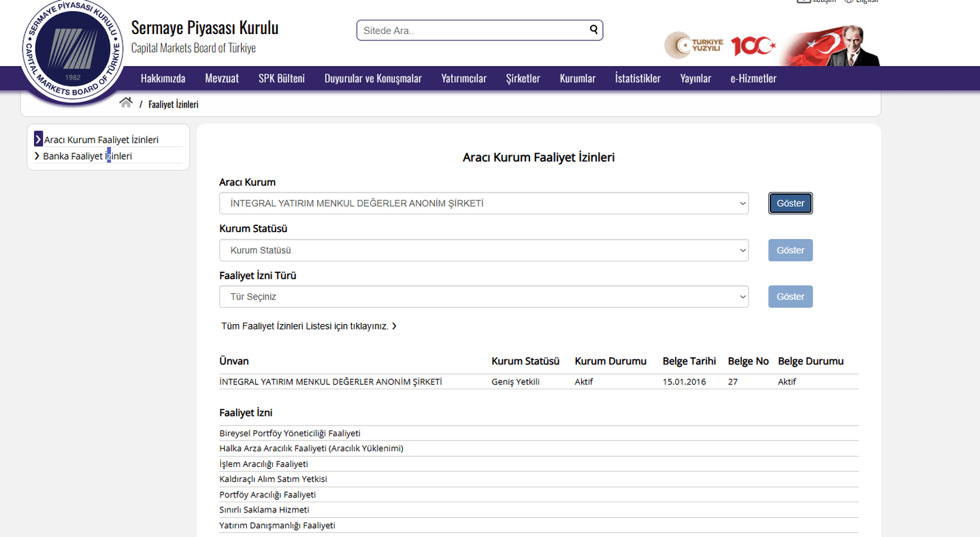Open the Faaliyet İzni Türü dropdown
The image size is (980, 537).
pyautogui.click(x=483, y=297)
